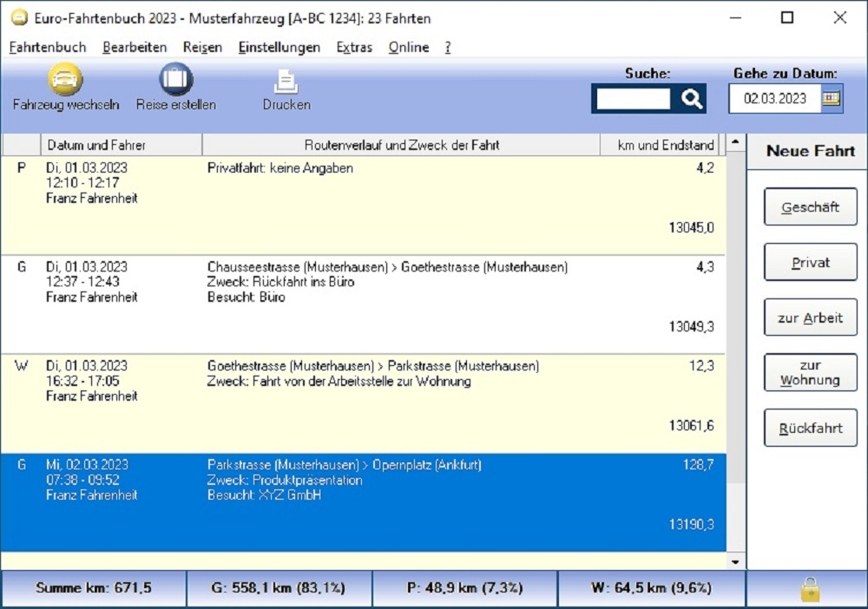Click the Privat new trip button
This screenshot has height=609, width=868.
[x=811, y=262]
